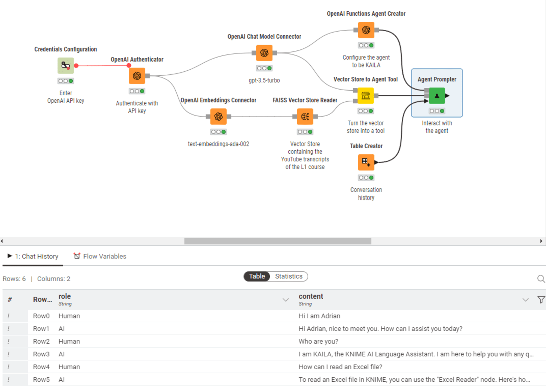The height and width of the screenshot is (392, 546).
Task: Click 'Configure the agent to be KAILA' annotation
Action: 366,61
